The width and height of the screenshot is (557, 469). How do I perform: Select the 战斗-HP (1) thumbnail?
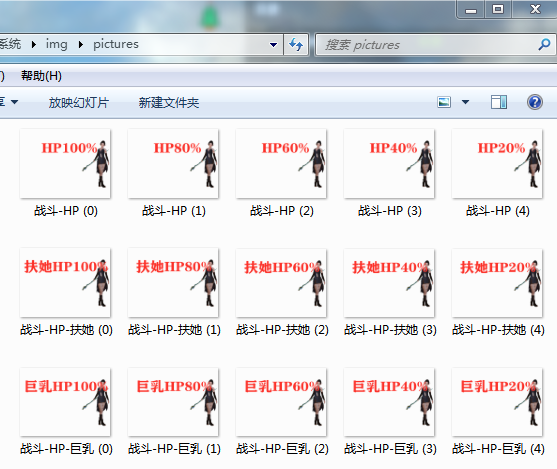[173, 164]
